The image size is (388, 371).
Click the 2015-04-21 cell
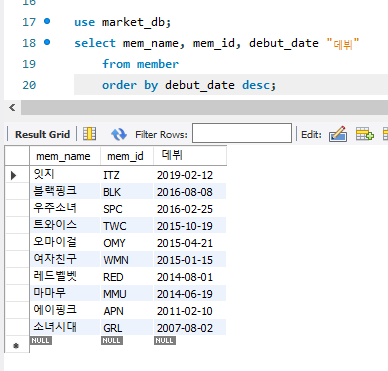pyautogui.click(x=190, y=243)
